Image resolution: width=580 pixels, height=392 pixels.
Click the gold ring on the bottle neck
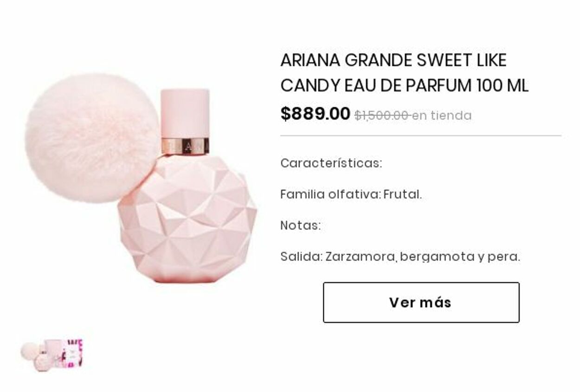[185, 146]
